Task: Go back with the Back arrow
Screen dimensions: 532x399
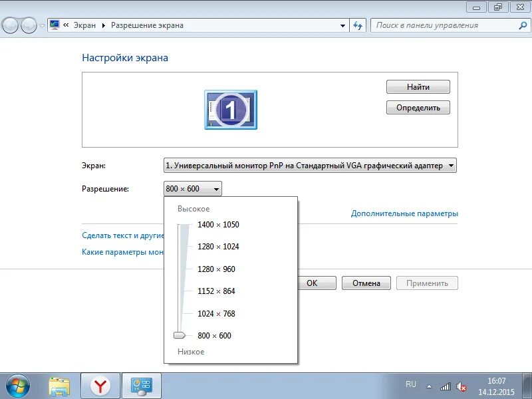Action: click(x=10, y=25)
